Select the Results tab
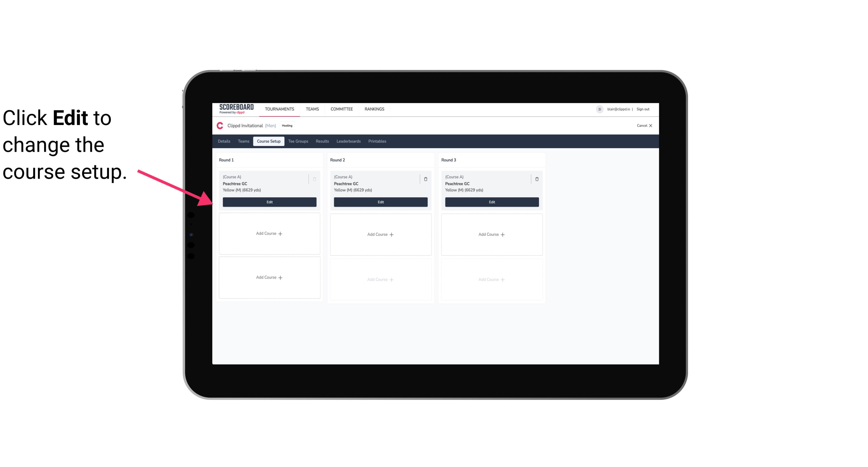The image size is (868, 467). (322, 141)
